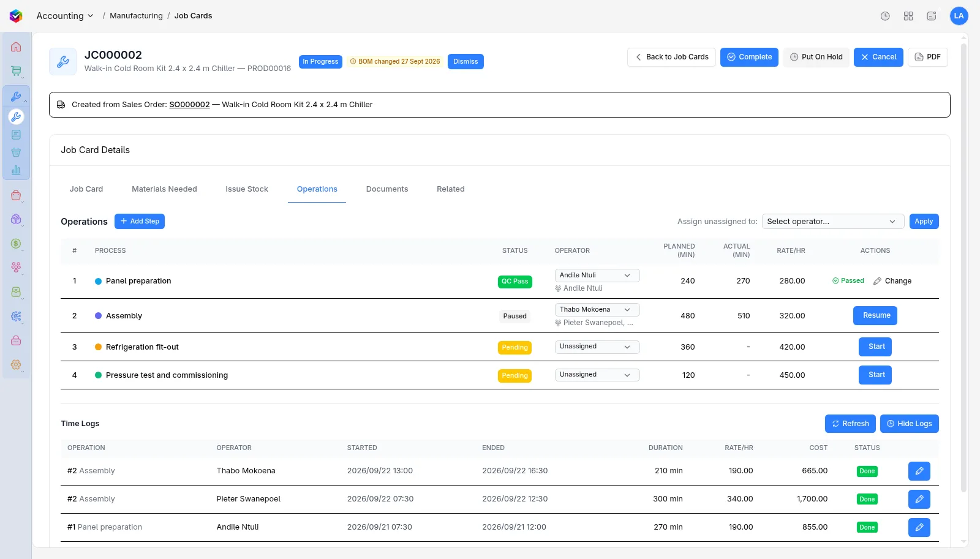Screen dimensions: 980x559
Task: Follow the SO000002 sales order link
Action: [189, 105]
